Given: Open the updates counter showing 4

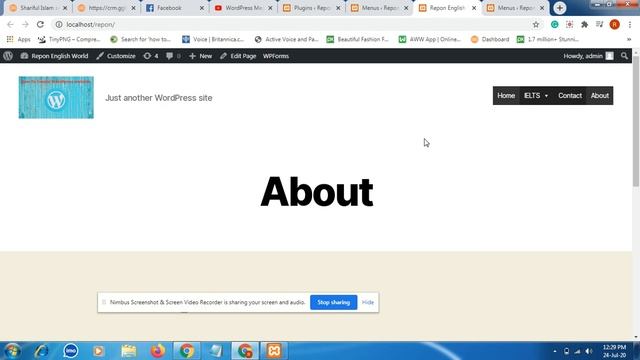Looking at the screenshot, I should click(x=151, y=56).
